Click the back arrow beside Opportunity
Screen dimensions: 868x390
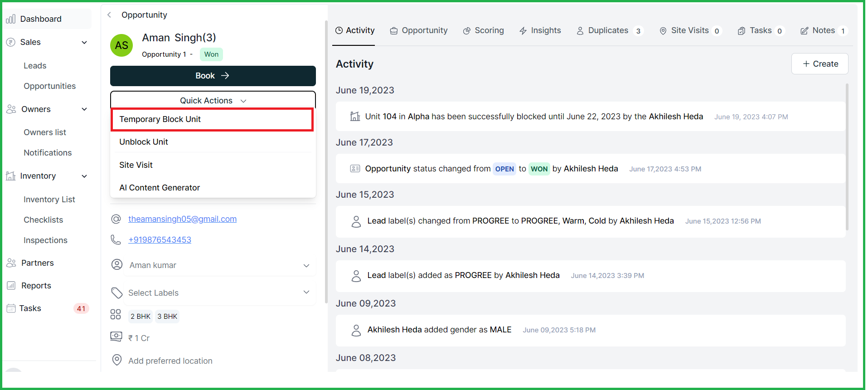point(109,15)
